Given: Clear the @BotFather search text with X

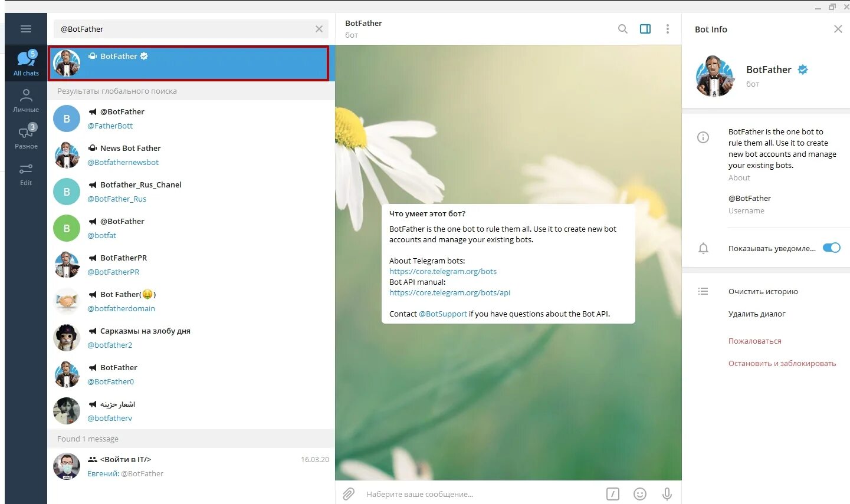Looking at the screenshot, I should (319, 29).
